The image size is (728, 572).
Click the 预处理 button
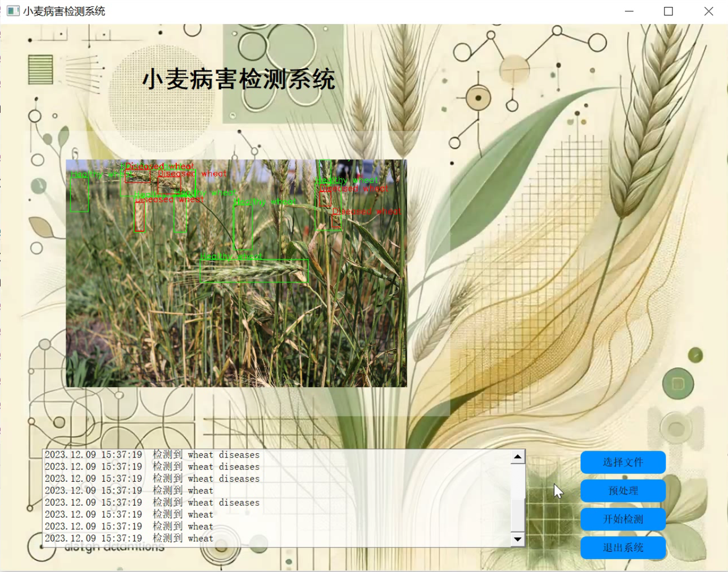pyautogui.click(x=623, y=491)
